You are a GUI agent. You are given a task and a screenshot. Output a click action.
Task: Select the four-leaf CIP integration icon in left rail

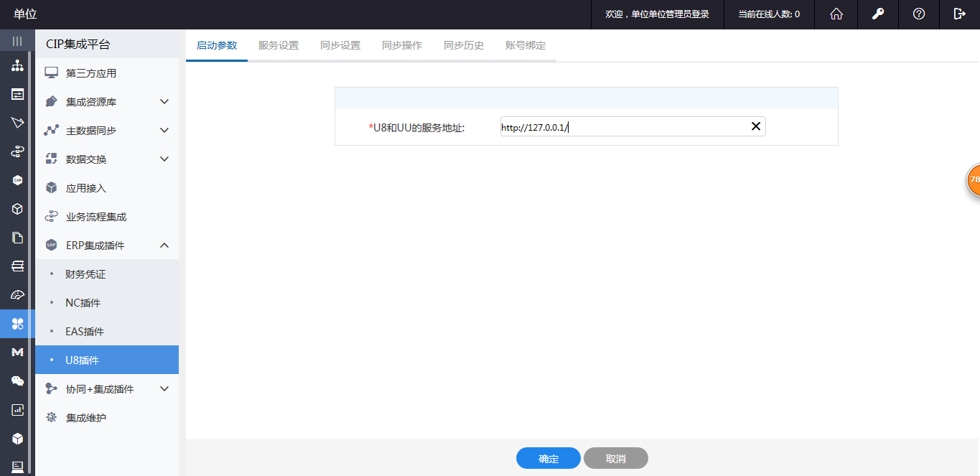[17, 324]
